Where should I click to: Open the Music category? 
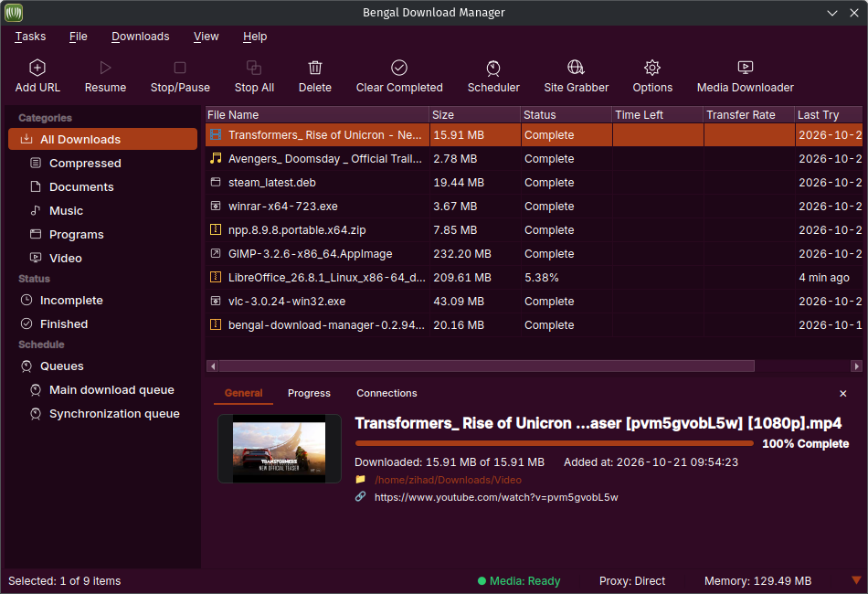pyautogui.click(x=102, y=210)
